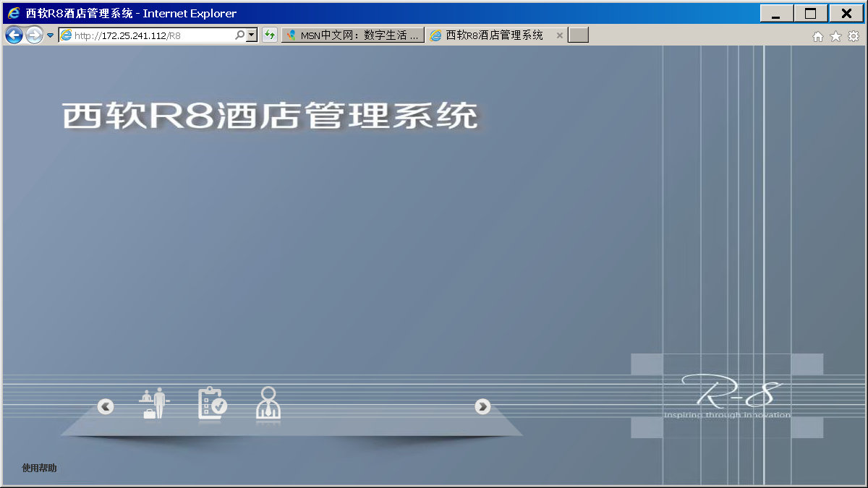Open the manager with tie module icon
Viewport: 868px width, 488px height.
coord(268,403)
